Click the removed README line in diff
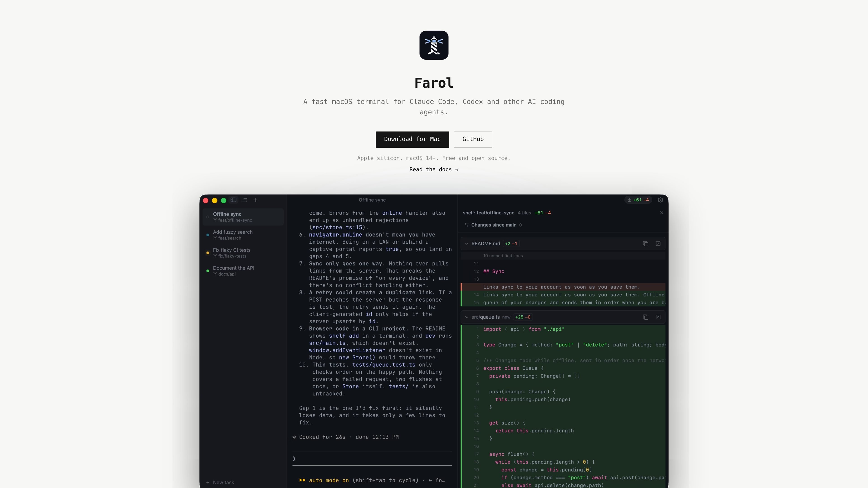Viewport: 868px width, 488px height. point(563,287)
